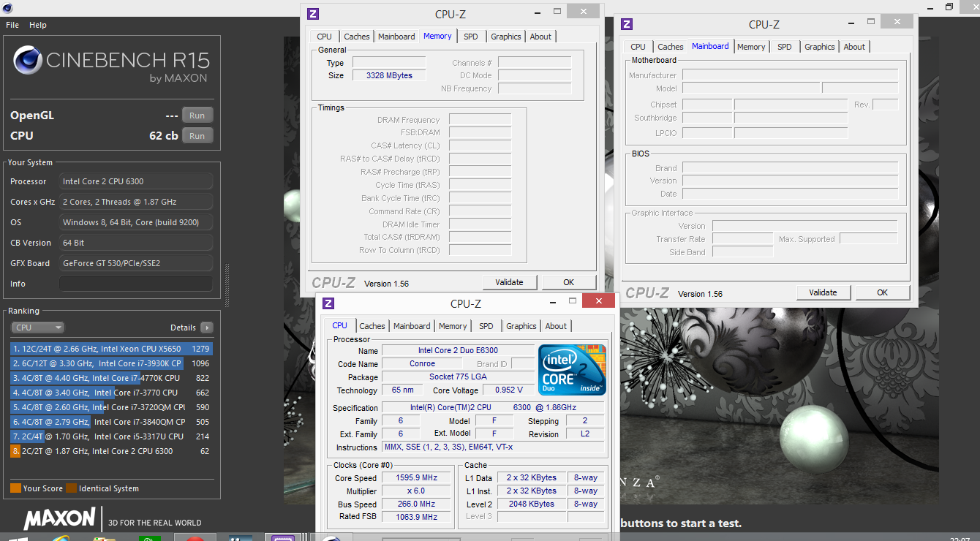Select the Core i7-3840QM ranking row

(111, 422)
